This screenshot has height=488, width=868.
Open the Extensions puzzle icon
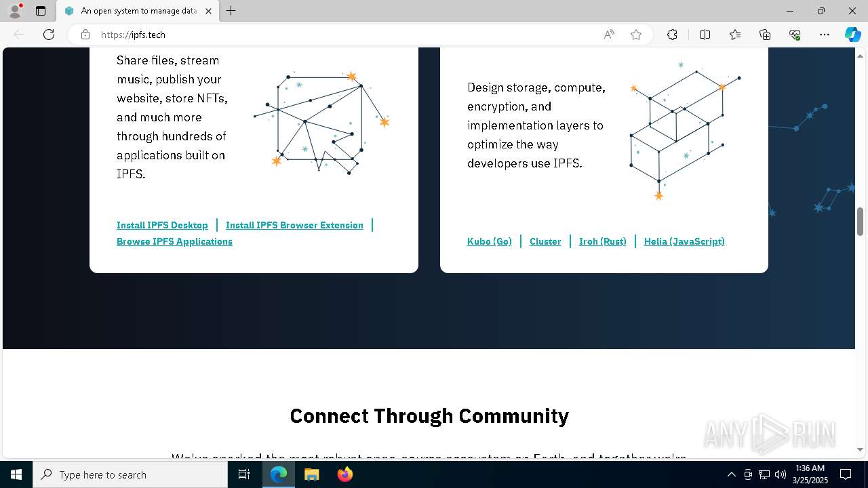coord(672,35)
